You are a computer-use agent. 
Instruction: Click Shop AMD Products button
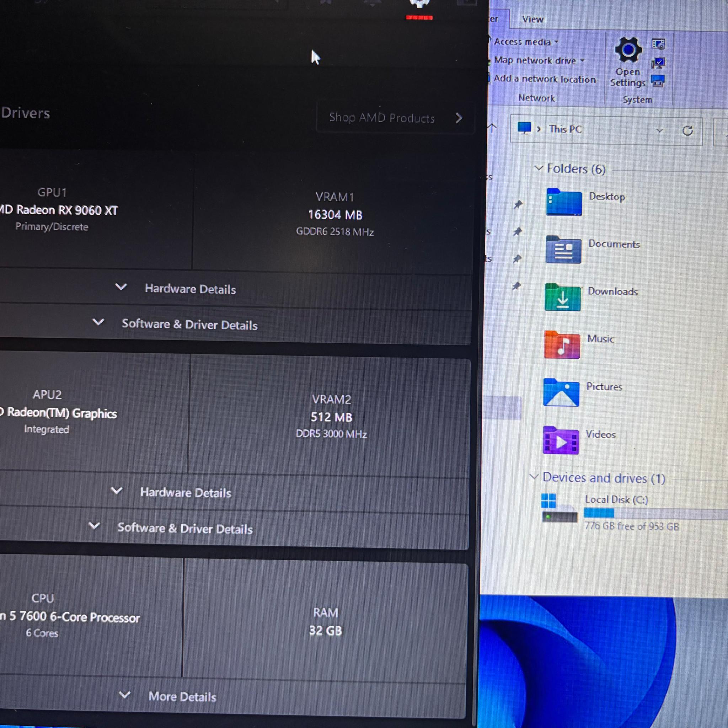click(395, 118)
